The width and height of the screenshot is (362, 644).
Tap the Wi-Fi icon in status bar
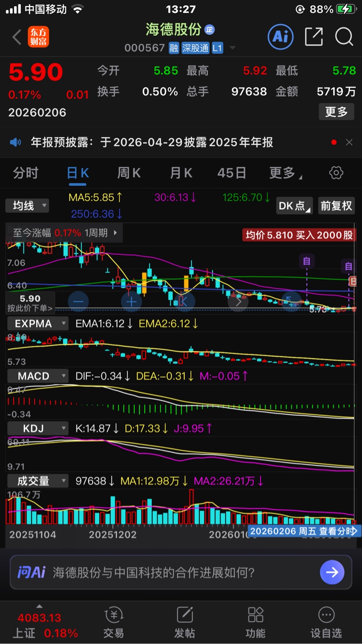(78, 9)
